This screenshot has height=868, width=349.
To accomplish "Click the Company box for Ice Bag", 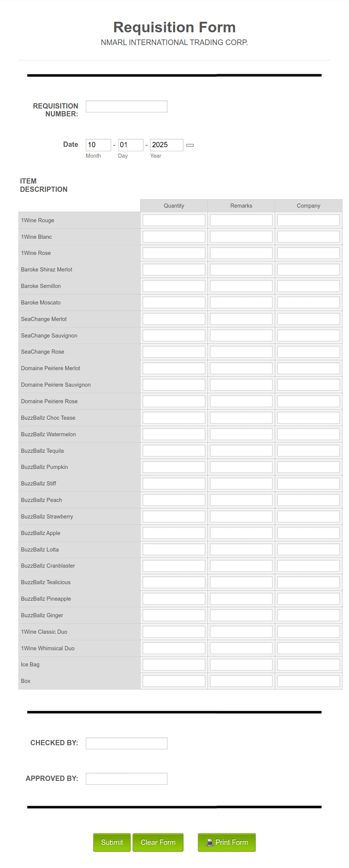I will tap(308, 664).
